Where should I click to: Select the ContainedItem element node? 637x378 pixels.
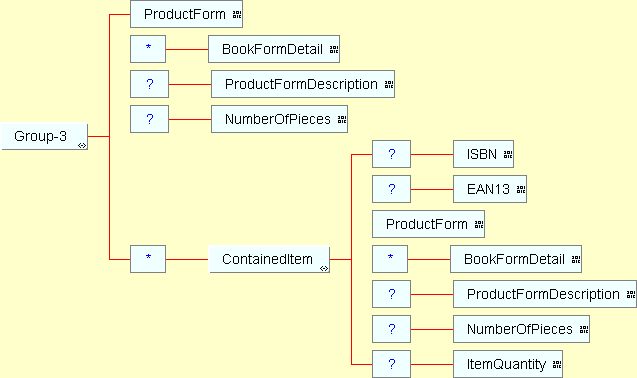[x=269, y=259]
